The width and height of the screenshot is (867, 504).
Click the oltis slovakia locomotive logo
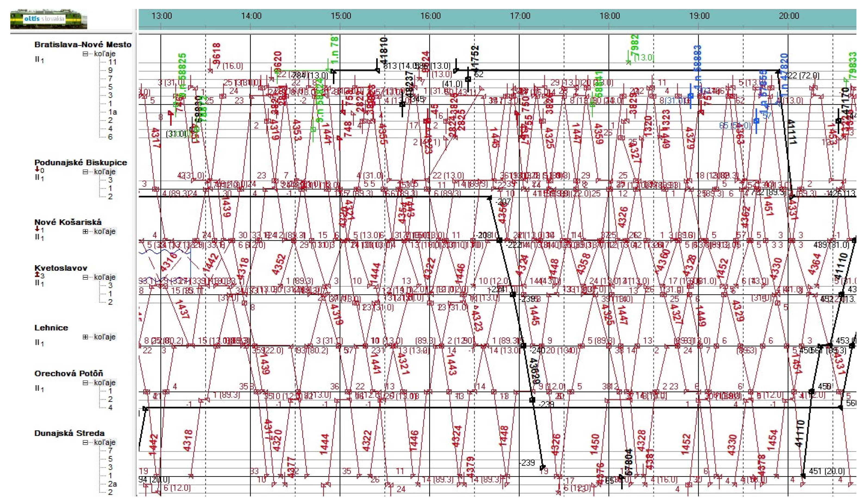tap(48, 19)
